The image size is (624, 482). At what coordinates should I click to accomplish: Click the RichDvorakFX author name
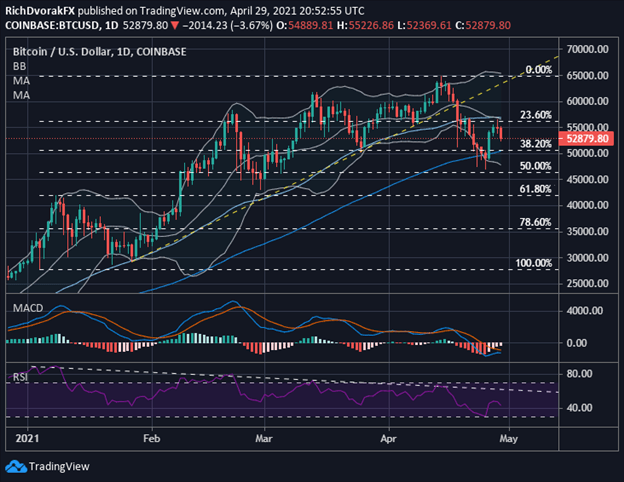pos(40,11)
